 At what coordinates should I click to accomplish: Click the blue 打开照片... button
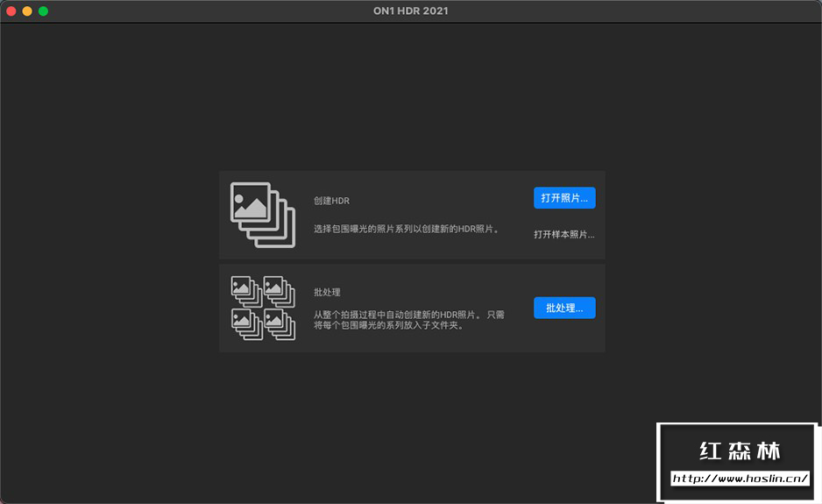pyautogui.click(x=564, y=198)
